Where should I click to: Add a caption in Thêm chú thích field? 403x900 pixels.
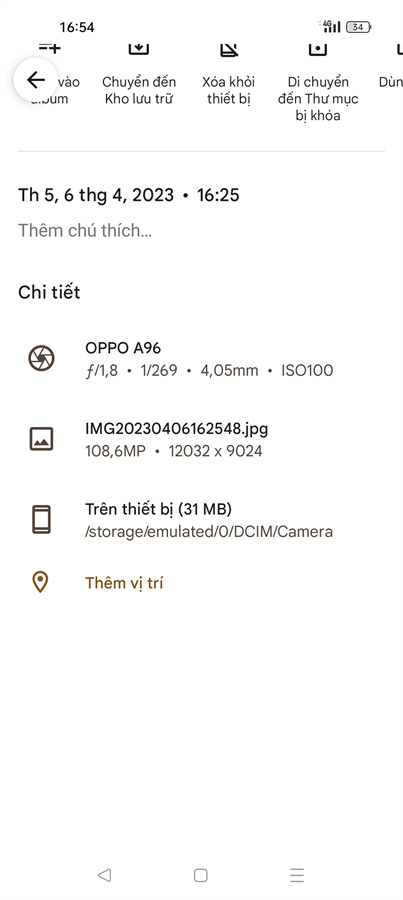click(x=85, y=231)
